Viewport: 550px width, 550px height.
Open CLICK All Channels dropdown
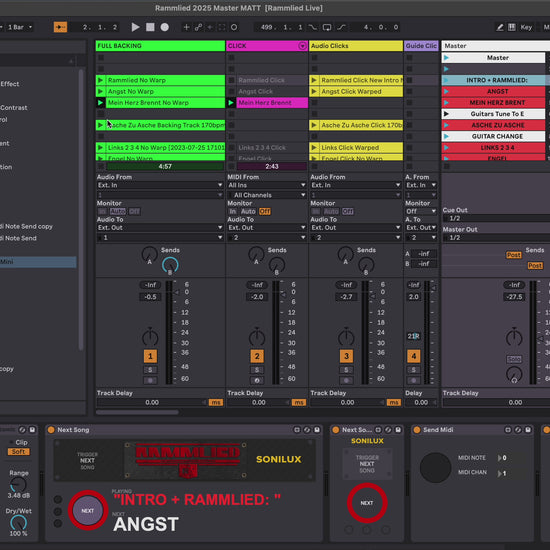pos(267,195)
